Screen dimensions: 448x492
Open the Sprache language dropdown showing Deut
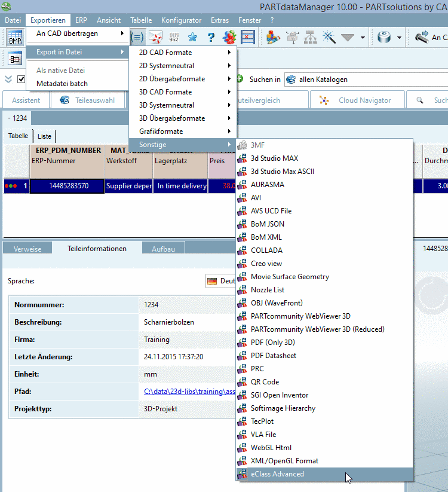pyautogui.click(x=220, y=281)
